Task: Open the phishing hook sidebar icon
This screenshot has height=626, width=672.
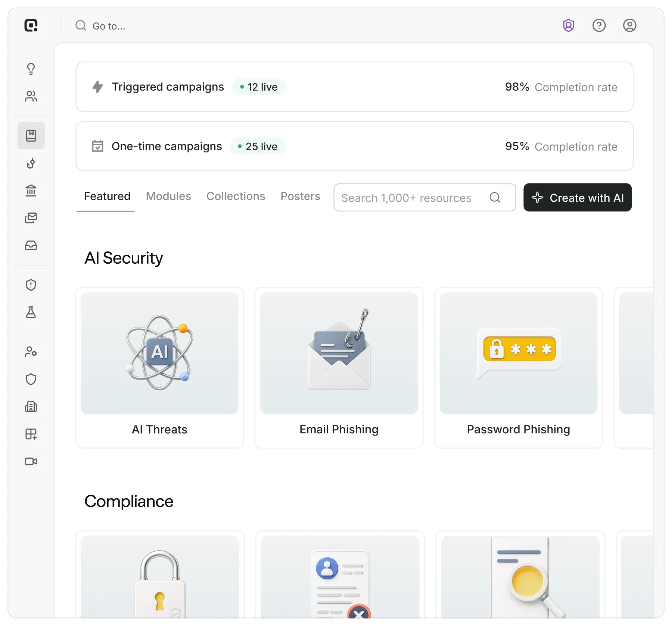Action: [x=31, y=163]
